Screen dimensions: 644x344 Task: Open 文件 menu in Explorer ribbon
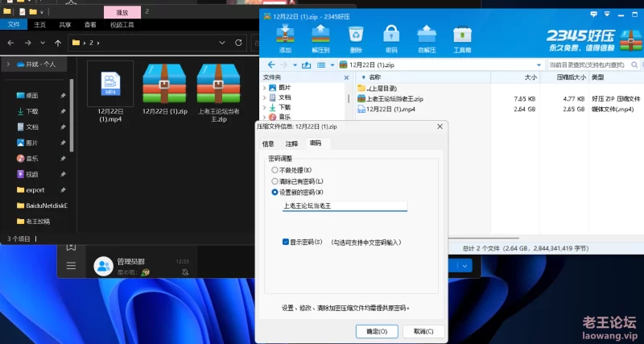14,25
